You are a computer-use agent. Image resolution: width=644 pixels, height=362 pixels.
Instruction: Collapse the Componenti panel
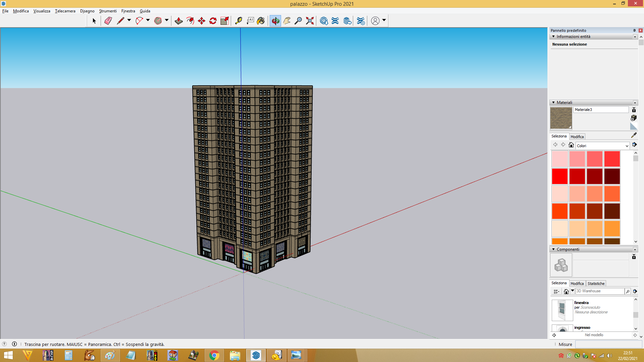coord(553,249)
